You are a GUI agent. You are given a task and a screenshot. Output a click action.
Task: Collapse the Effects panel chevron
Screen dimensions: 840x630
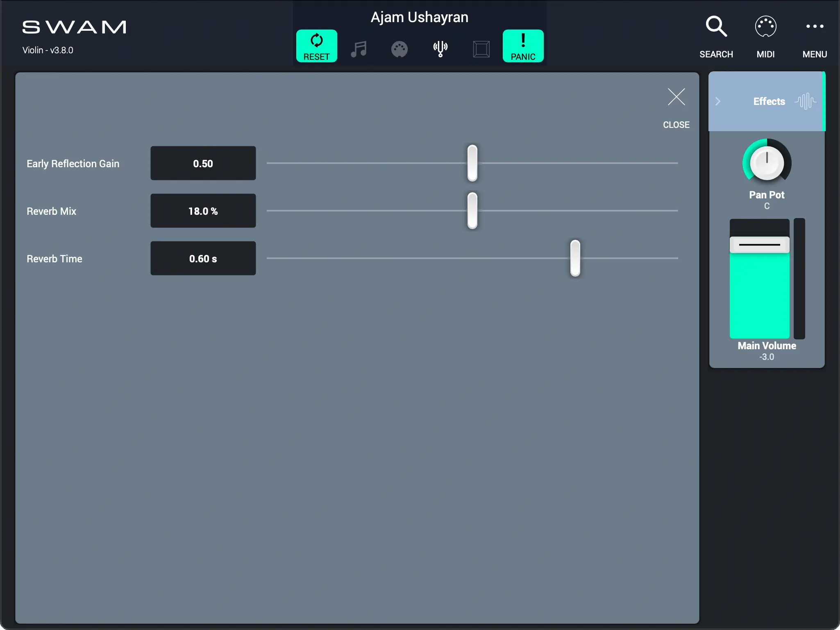718,101
